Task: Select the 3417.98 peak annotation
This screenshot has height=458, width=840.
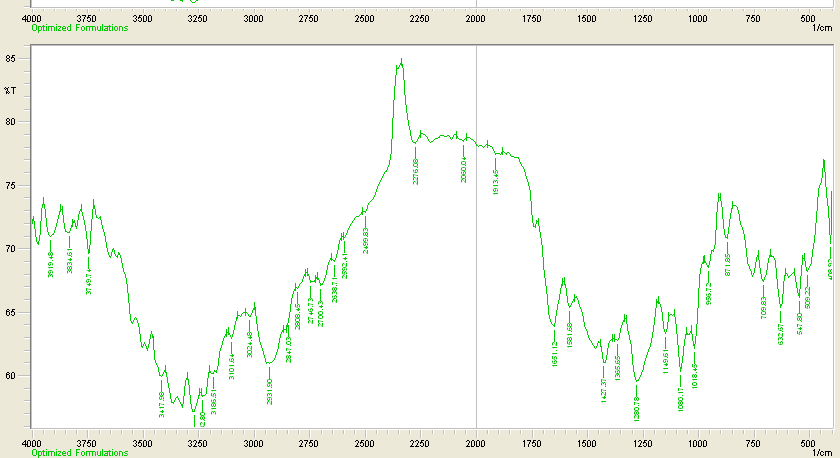Action: [x=160, y=400]
